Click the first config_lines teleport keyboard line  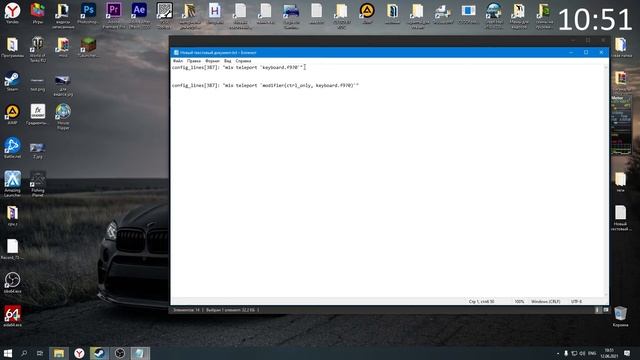(x=237, y=67)
